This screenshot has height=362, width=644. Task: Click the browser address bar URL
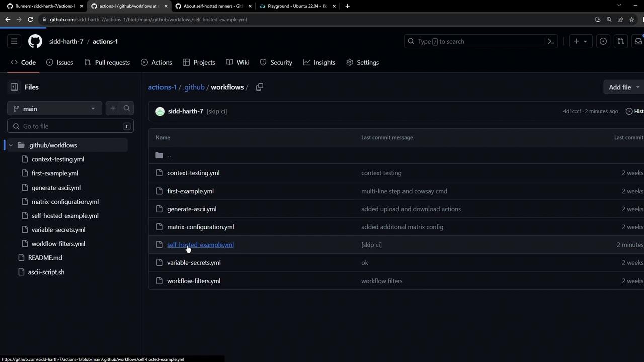click(x=148, y=19)
